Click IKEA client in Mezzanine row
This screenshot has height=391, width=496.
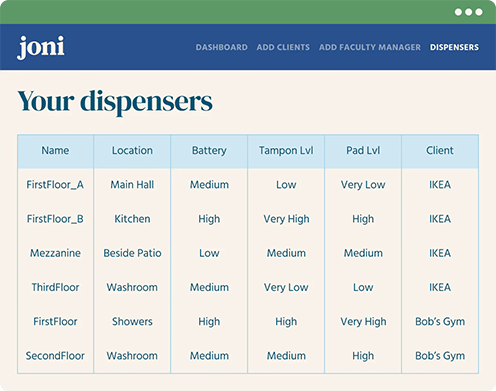coord(440,253)
